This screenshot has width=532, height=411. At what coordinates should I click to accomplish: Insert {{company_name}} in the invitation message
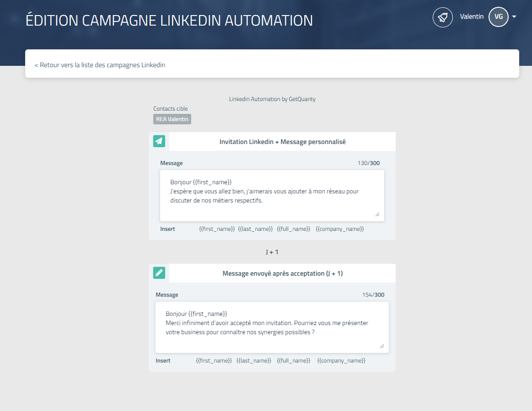click(x=339, y=229)
